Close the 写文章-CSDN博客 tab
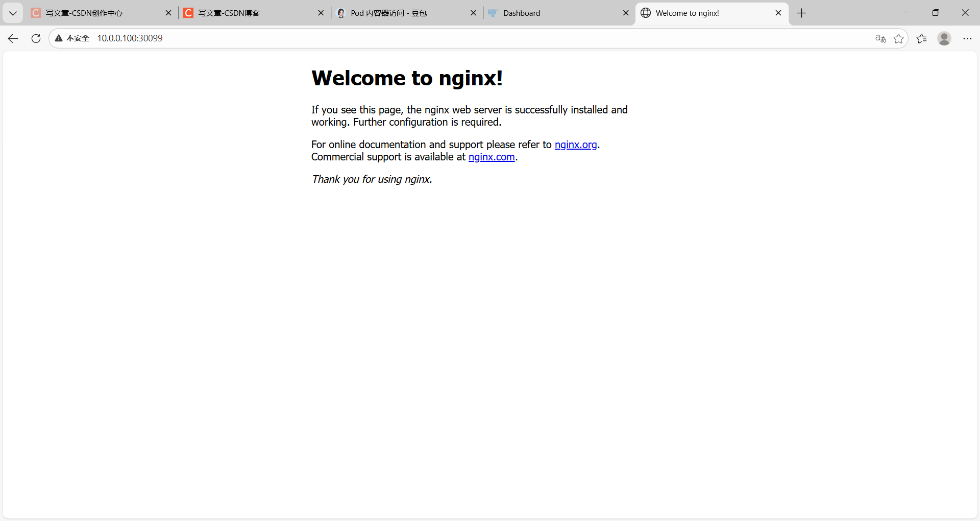980x521 pixels. 321,13
